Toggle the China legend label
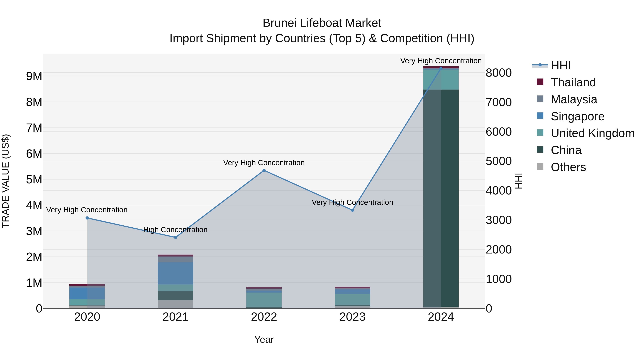The width and height of the screenshot is (644, 362). click(x=566, y=150)
